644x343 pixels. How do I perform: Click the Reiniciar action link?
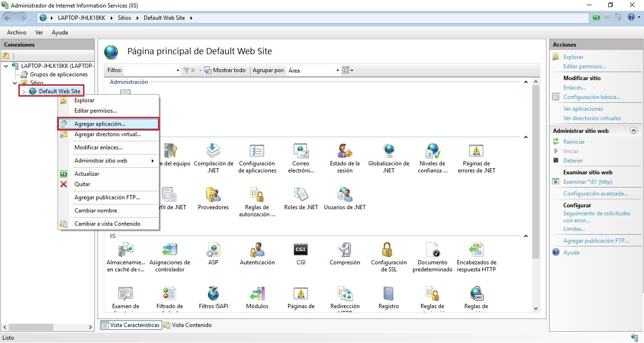click(574, 142)
